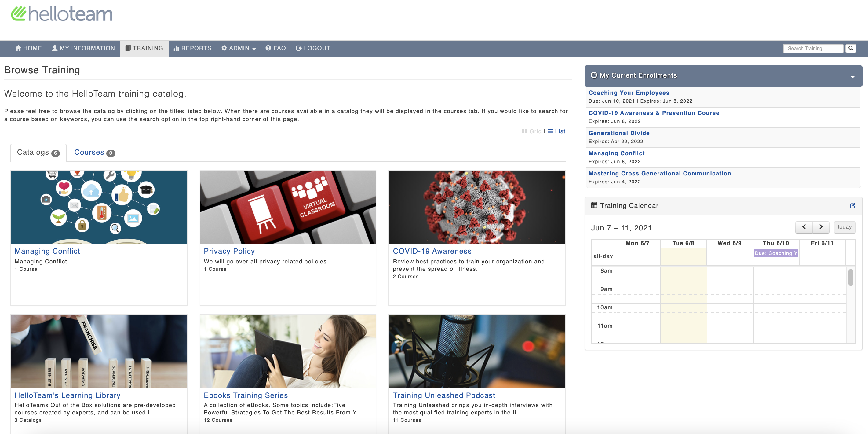Click the calendar today button
This screenshot has width=868, height=434.
[844, 227]
